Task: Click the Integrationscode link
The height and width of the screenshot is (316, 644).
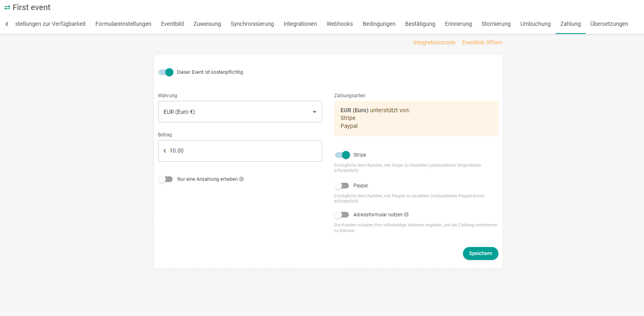Action: [434, 42]
